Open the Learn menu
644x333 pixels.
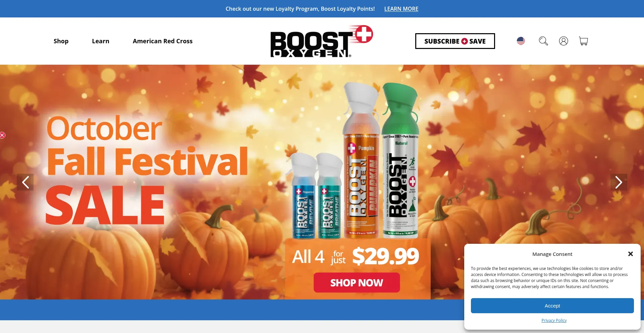tap(101, 41)
